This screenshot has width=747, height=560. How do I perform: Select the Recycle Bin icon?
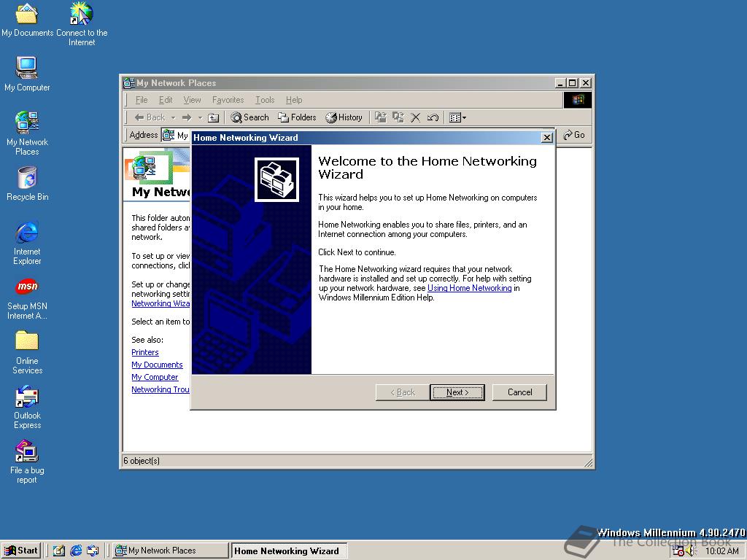point(27,183)
